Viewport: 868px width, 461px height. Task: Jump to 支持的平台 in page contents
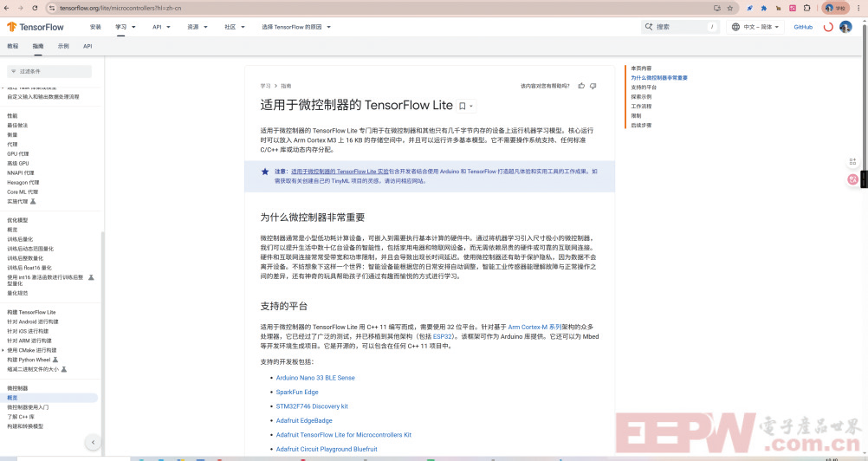(644, 87)
